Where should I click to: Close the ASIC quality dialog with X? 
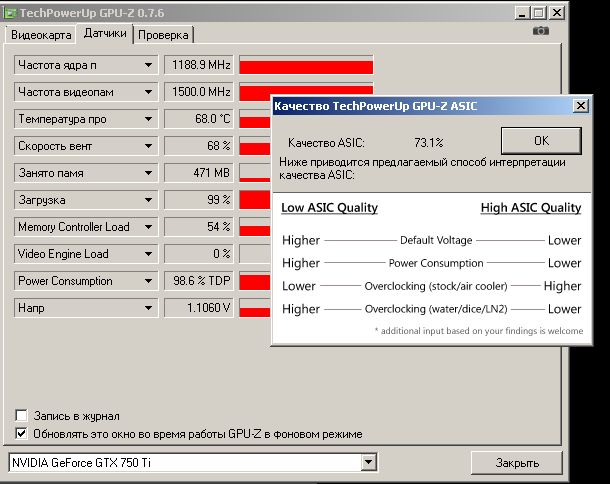click(x=580, y=106)
